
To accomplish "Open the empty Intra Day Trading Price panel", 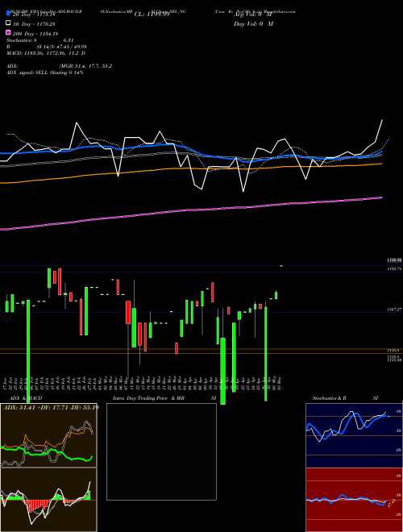I will 161,451.
